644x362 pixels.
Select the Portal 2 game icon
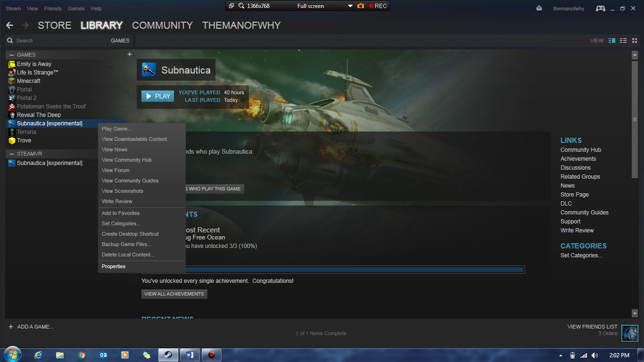click(12, 98)
